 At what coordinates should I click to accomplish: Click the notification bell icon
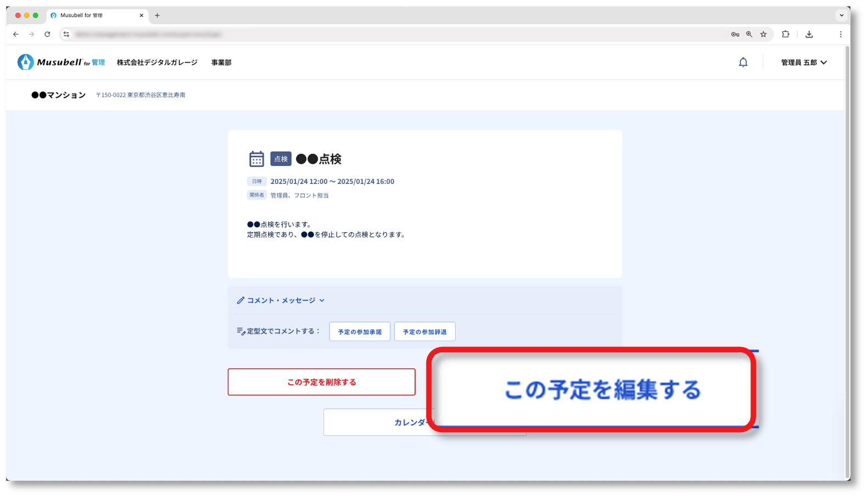743,63
